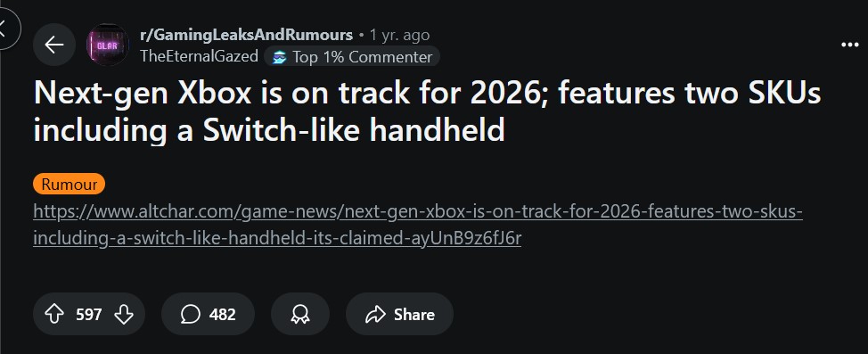Give an award to this post
Image resolution: width=868 pixels, height=354 pixels.
click(300, 314)
